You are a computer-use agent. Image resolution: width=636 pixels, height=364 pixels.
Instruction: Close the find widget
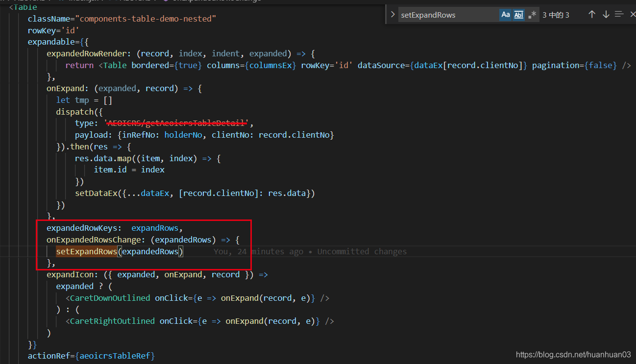[x=632, y=15]
